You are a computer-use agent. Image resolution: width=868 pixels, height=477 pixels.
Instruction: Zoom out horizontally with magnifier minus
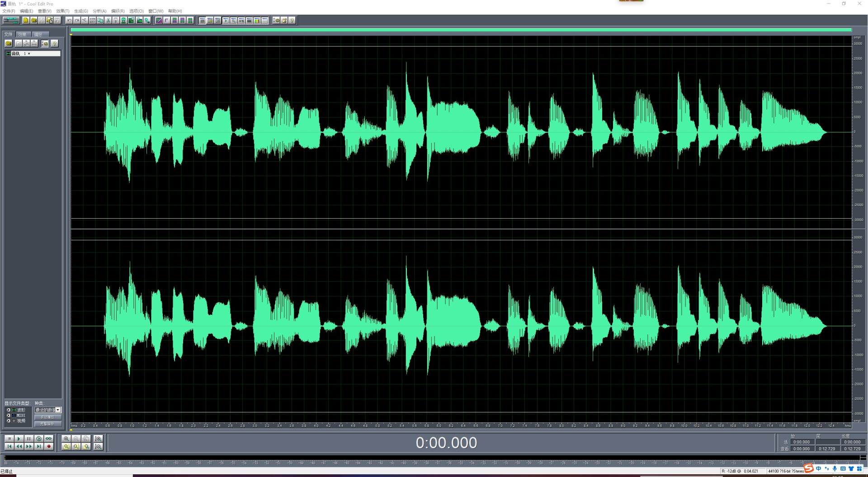[76, 439]
